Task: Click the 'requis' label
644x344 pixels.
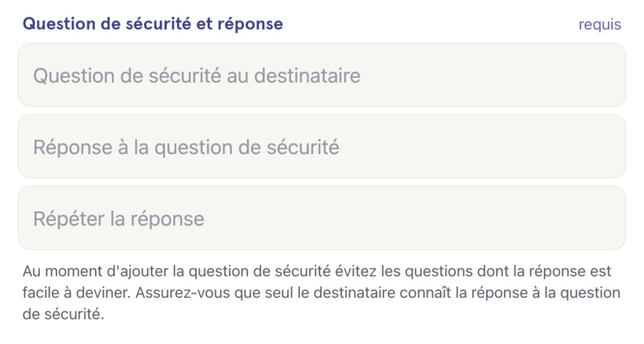Action: coord(600,24)
